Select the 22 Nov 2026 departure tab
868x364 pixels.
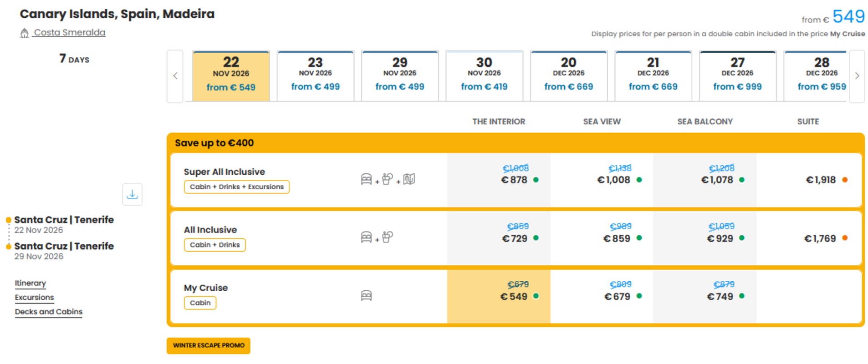pos(231,76)
